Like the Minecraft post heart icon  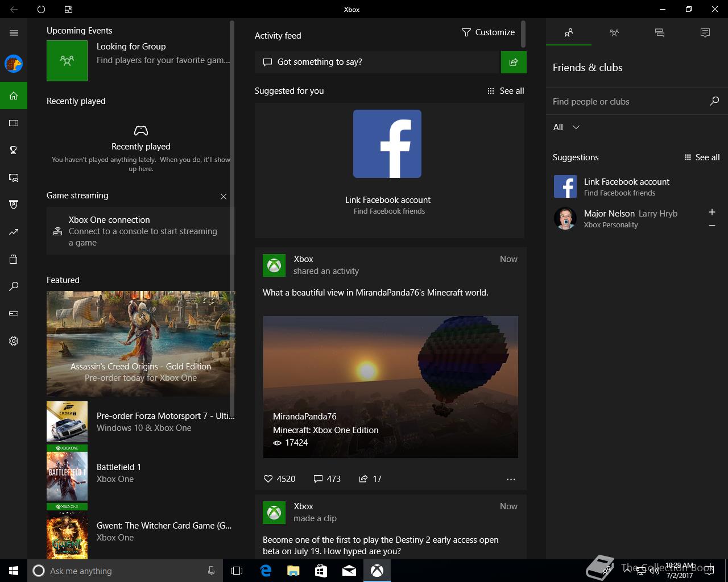[x=268, y=479]
